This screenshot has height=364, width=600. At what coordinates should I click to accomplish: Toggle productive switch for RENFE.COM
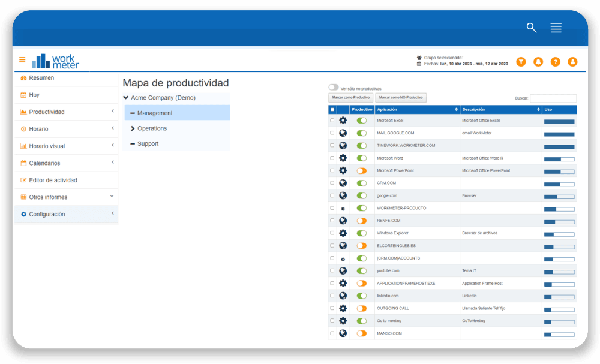(362, 221)
